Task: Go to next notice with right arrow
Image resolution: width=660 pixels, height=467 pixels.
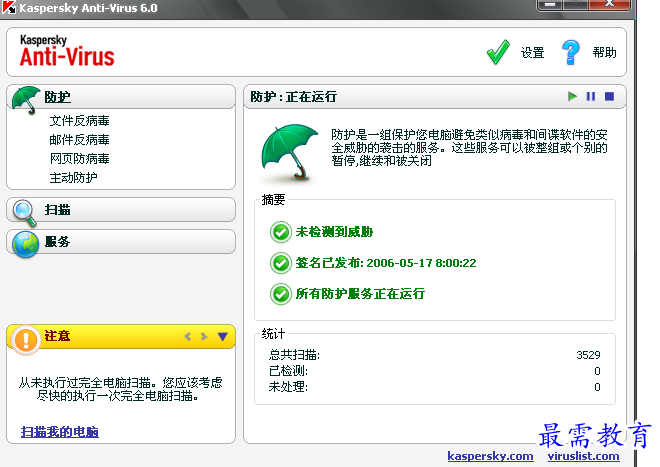Action: [204, 336]
